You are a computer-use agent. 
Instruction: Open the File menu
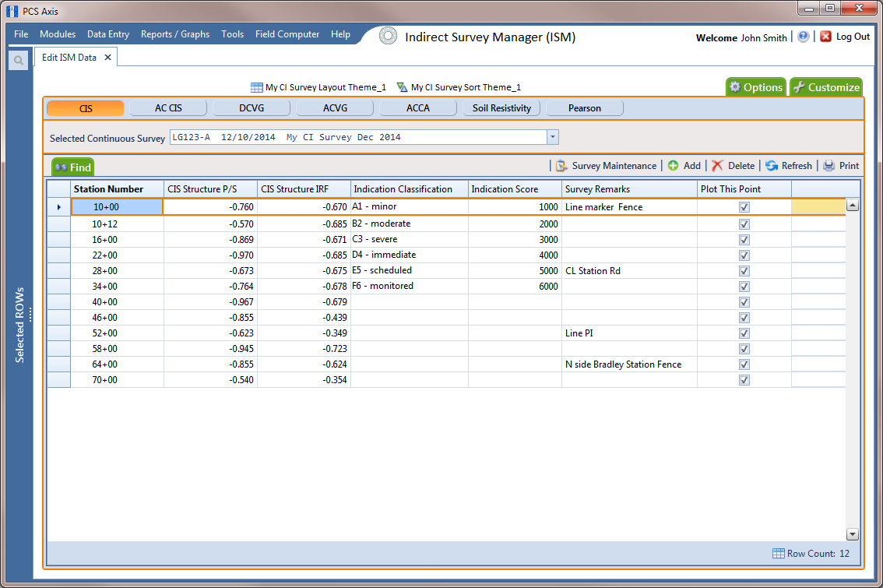click(21, 34)
